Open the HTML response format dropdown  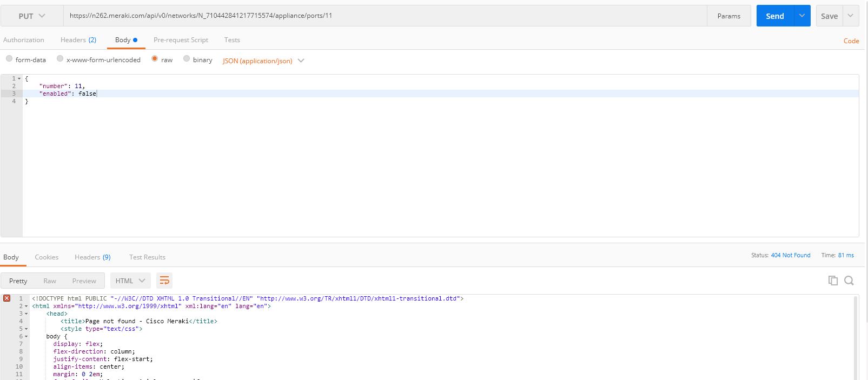pos(130,281)
